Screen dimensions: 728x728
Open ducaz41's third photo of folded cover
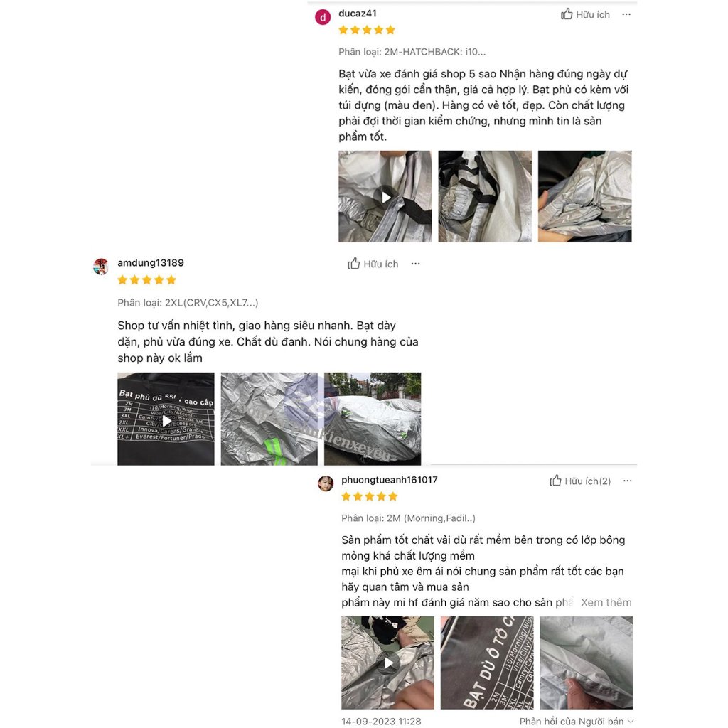(x=584, y=196)
